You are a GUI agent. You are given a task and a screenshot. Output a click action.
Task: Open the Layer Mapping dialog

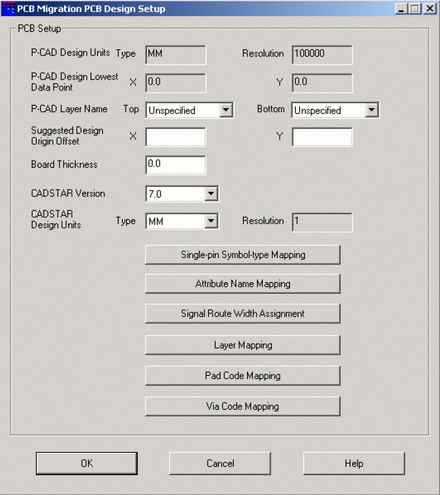coord(243,345)
